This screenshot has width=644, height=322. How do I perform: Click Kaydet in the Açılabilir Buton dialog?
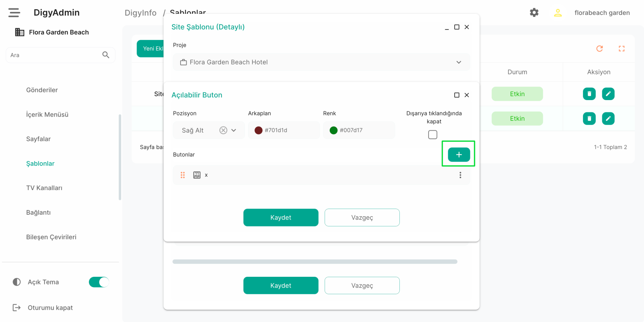[x=281, y=217]
